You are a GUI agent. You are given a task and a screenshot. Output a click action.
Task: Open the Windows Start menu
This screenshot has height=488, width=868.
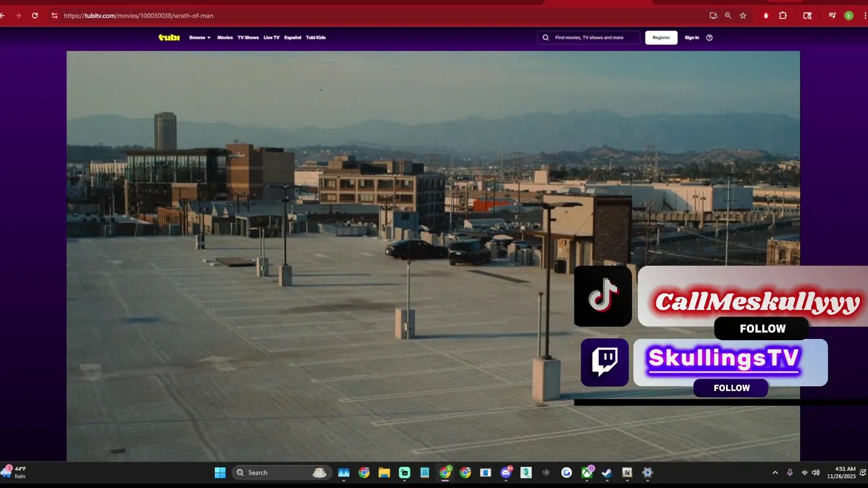click(x=220, y=472)
